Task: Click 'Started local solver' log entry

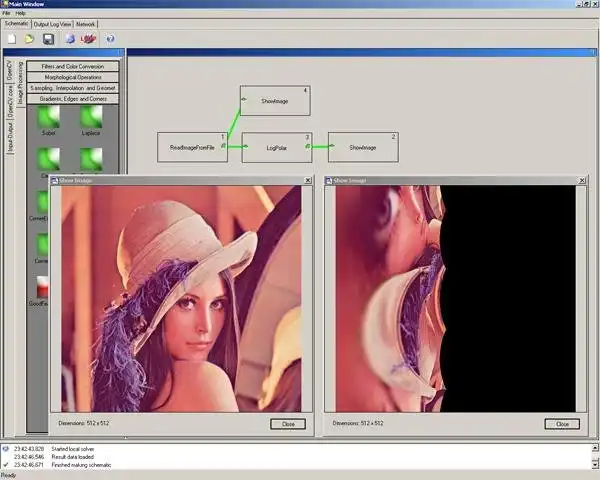Action: tap(73, 449)
